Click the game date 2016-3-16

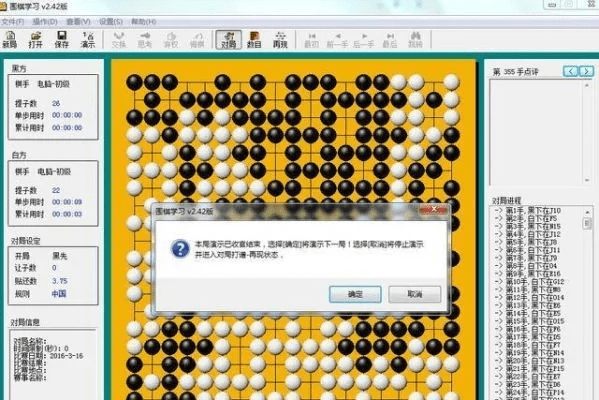coord(66,355)
